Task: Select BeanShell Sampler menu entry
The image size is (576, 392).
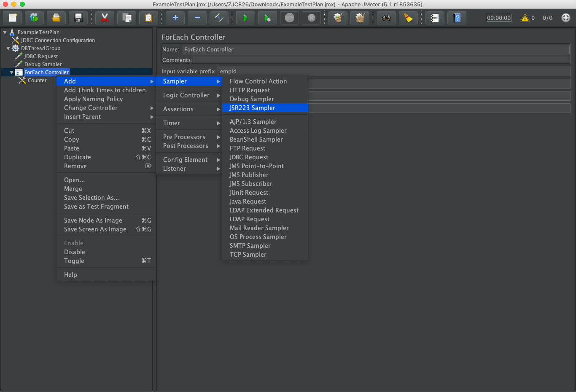Action: pos(265,140)
